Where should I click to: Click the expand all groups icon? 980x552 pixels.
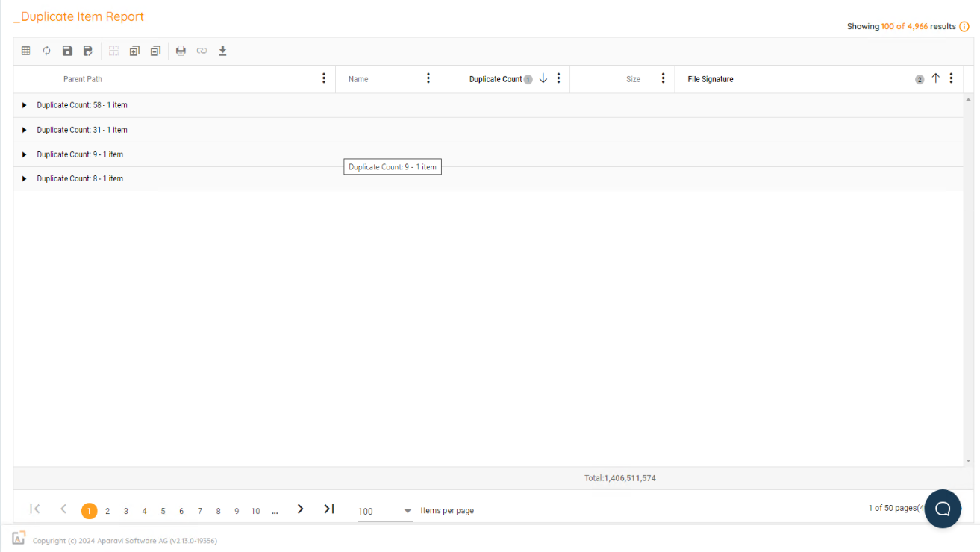pyautogui.click(x=134, y=51)
